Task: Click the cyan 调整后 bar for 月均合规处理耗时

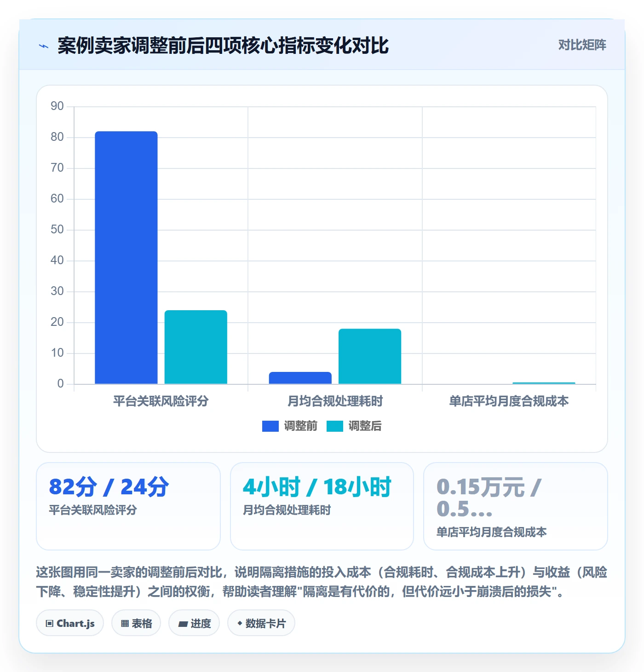Action: 370,356
